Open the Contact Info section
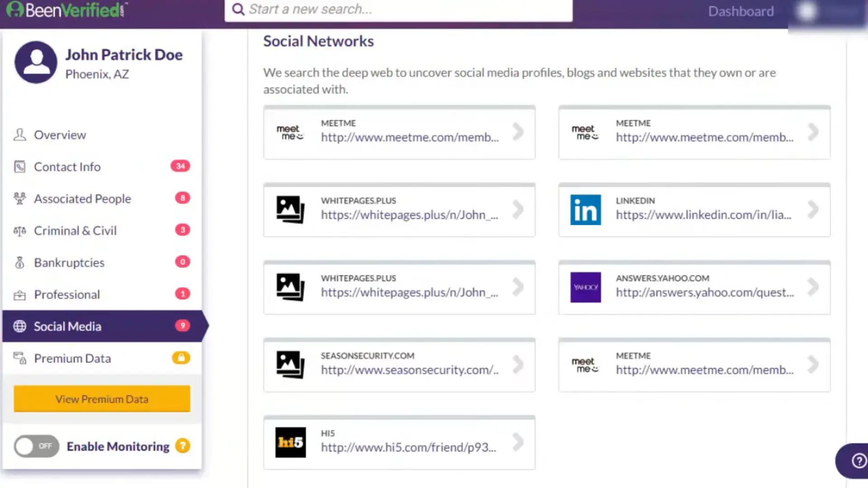 point(102,167)
